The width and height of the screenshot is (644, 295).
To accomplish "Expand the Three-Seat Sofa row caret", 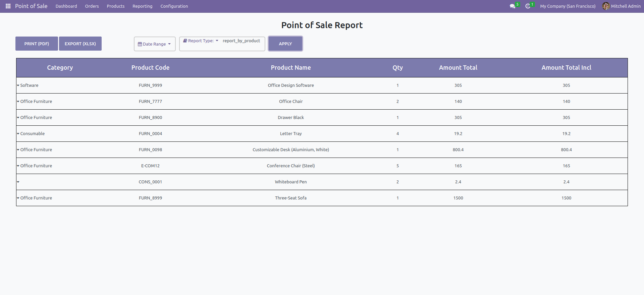I will 18,198.
